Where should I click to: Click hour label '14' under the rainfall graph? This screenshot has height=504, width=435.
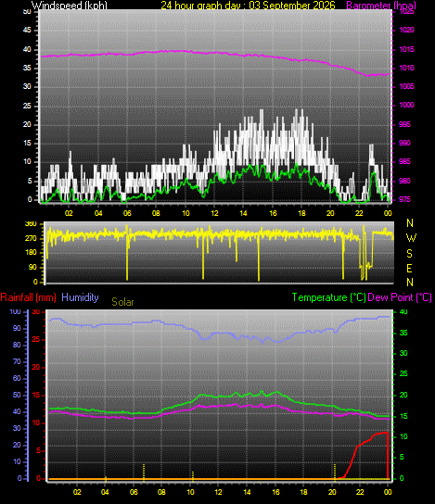click(247, 492)
